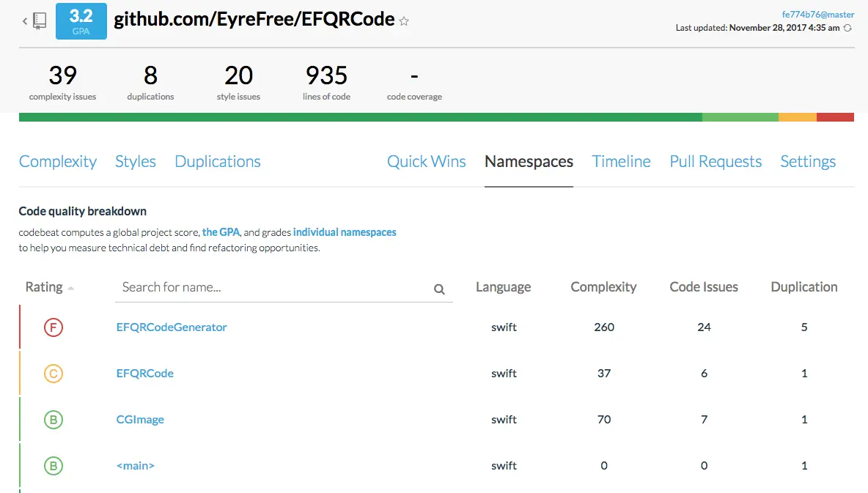This screenshot has height=493, width=868.
Task: Click the red segment of quality bar
Action: click(x=835, y=117)
